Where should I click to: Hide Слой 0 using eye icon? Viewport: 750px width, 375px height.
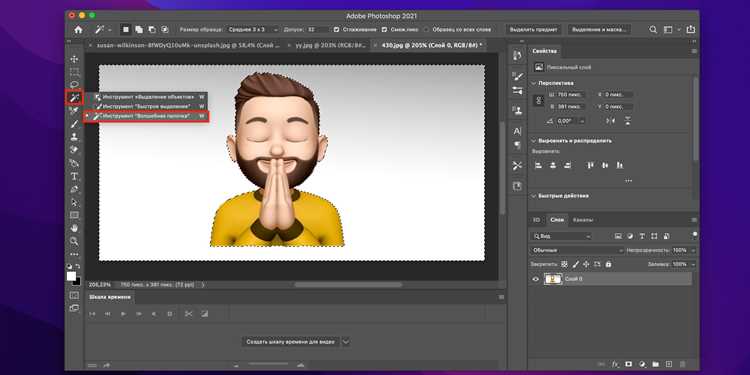[x=536, y=279]
